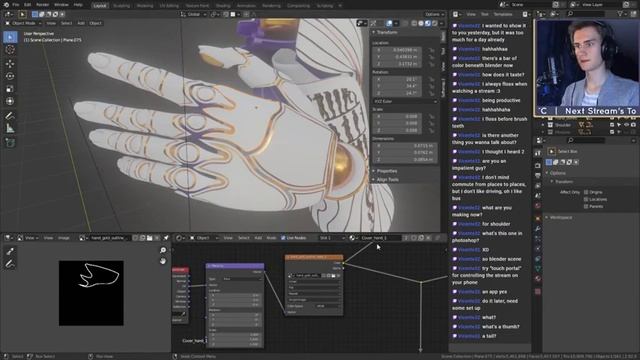Toggle the snap magnet in the viewport header
Viewport: 640px width, 360px height.
[x=226, y=14]
